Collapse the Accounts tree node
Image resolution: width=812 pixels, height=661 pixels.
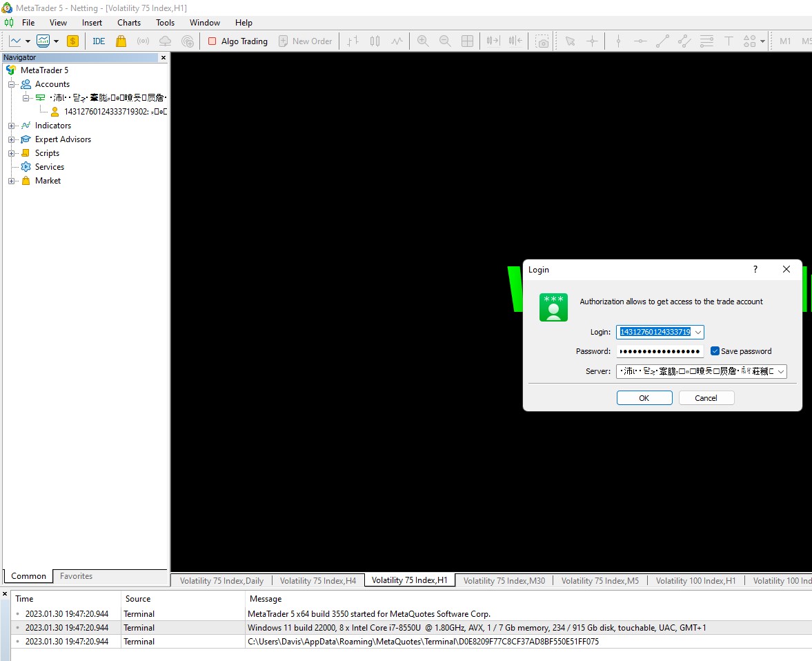11,84
